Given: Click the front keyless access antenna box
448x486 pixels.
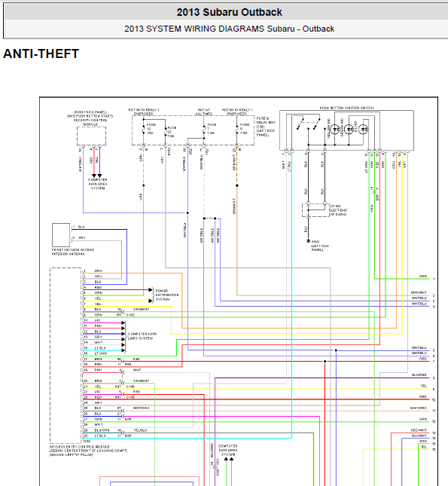Looking at the screenshot, I should [x=61, y=235].
